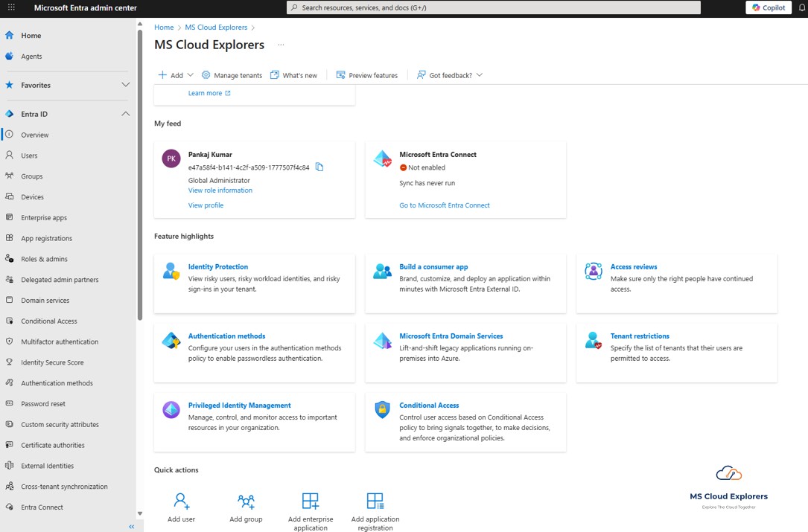
Task: Launch Copilot from the top bar
Action: (768, 7)
